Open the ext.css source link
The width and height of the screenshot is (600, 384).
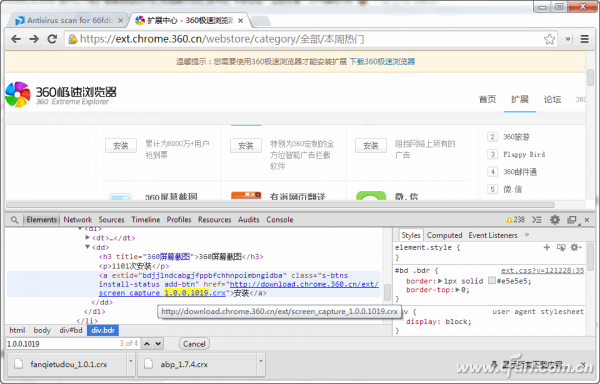543,271
